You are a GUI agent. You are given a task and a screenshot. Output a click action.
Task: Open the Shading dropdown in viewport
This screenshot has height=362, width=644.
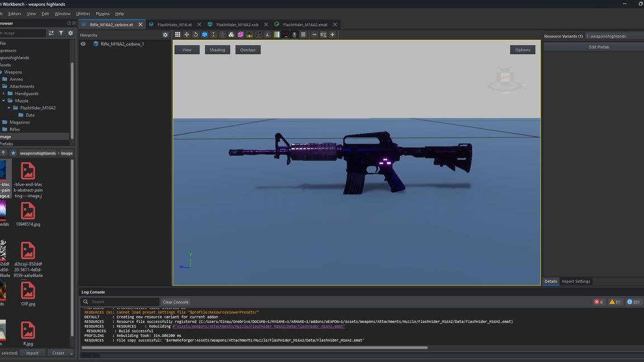[217, 50]
